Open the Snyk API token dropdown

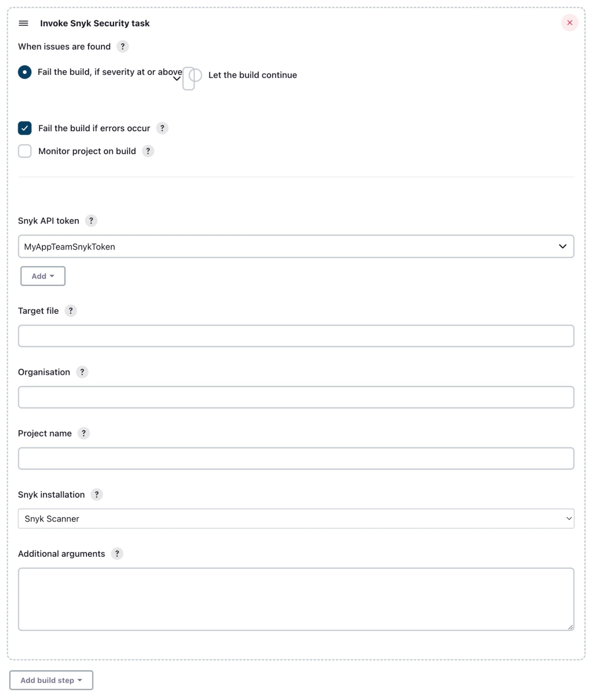coord(562,246)
